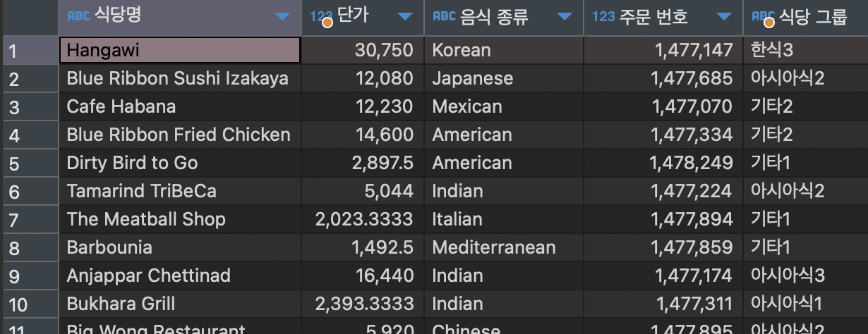Click the 2,897.5 price cell
Image resolution: width=868 pixels, height=334 pixels.
[x=363, y=163]
